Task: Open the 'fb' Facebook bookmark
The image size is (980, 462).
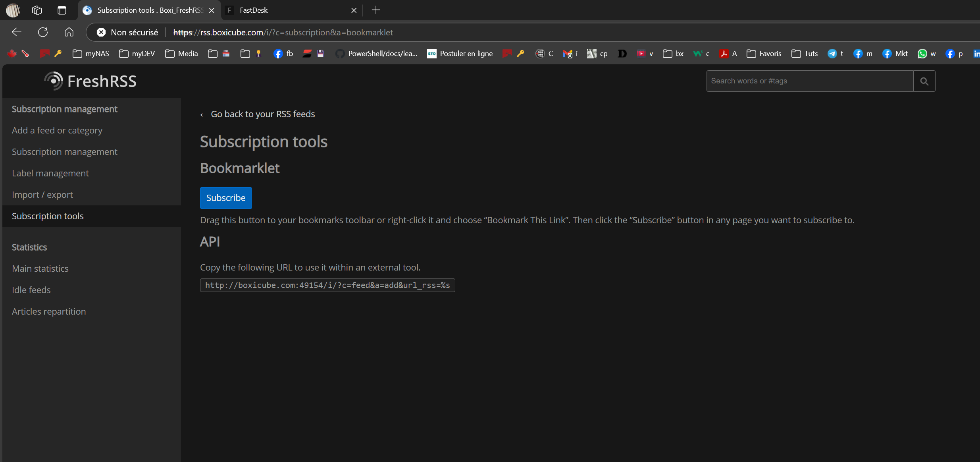Action: pos(283,54)
